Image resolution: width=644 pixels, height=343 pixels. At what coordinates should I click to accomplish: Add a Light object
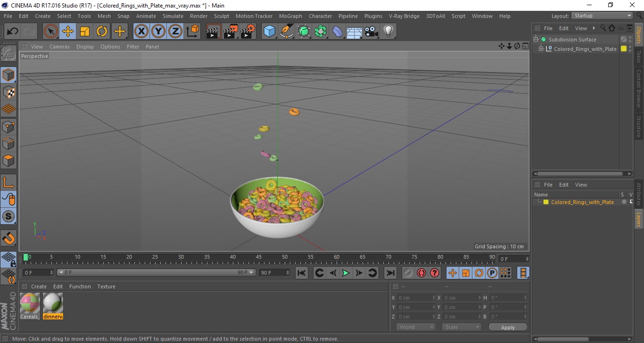click(388, 32)
